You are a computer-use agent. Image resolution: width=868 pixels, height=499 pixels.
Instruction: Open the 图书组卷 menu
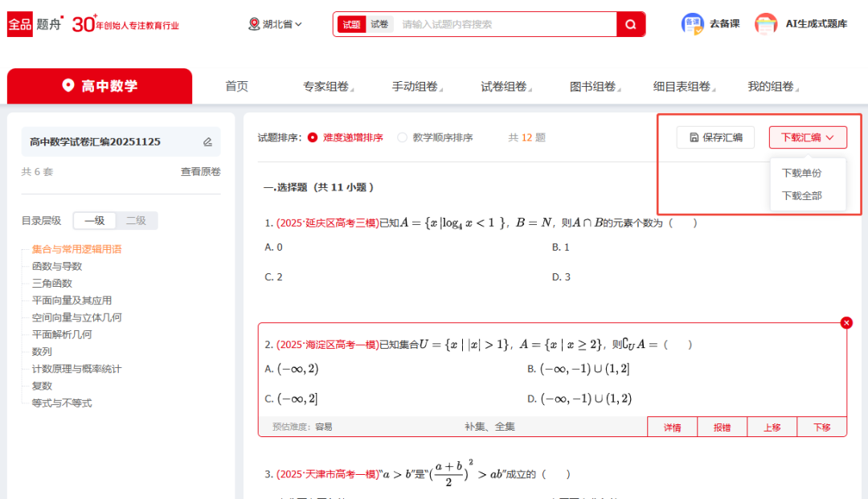point(595,86)
